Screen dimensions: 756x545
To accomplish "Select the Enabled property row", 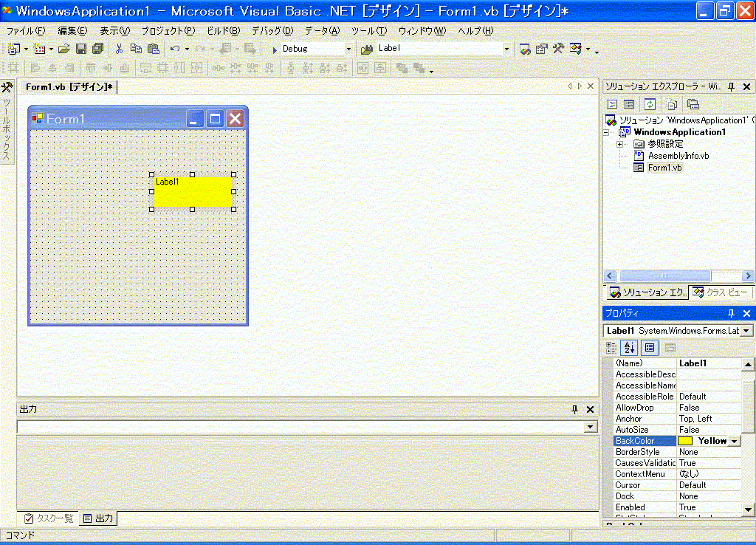I will 678,508.
